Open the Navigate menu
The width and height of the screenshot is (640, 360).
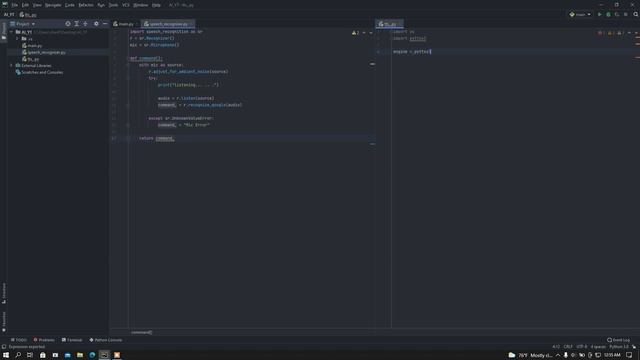click(53, 5)
